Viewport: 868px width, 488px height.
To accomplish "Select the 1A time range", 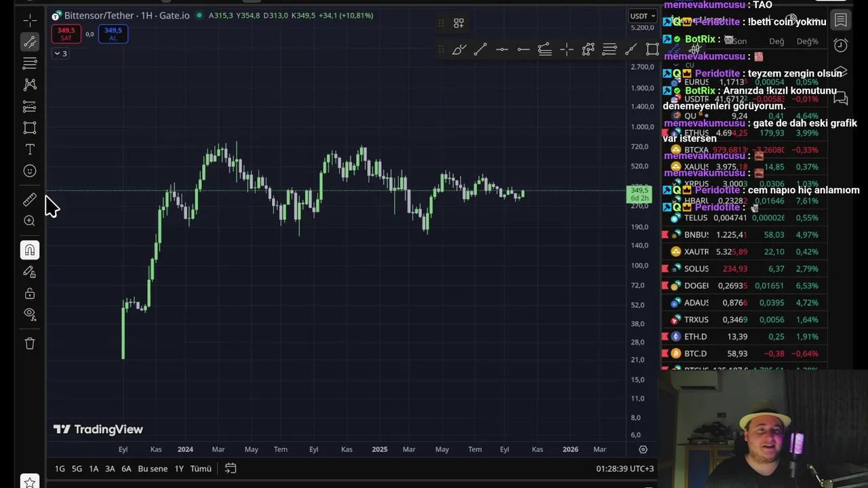I will tap(94, 468).
